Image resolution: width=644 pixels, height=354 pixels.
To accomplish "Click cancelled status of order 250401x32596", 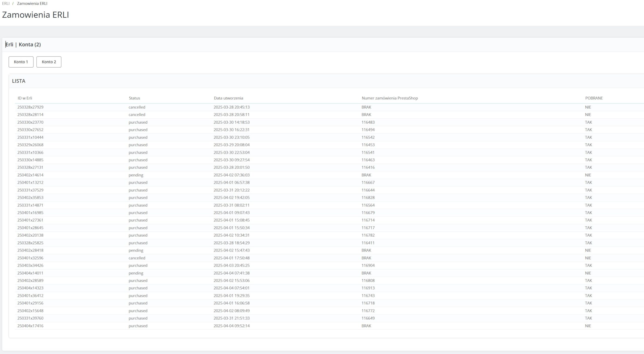I will click(137, 258).
